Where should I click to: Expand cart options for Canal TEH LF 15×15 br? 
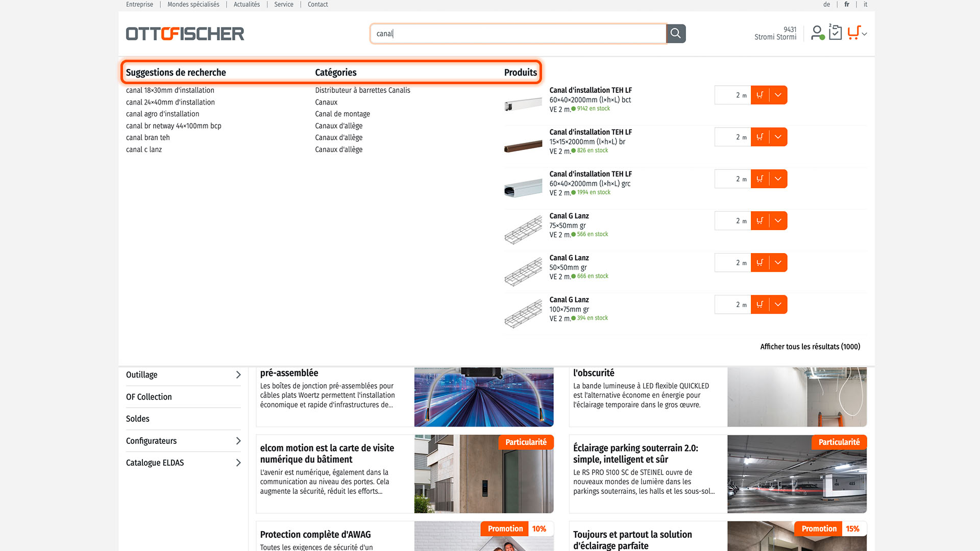(x=778, y=137)
